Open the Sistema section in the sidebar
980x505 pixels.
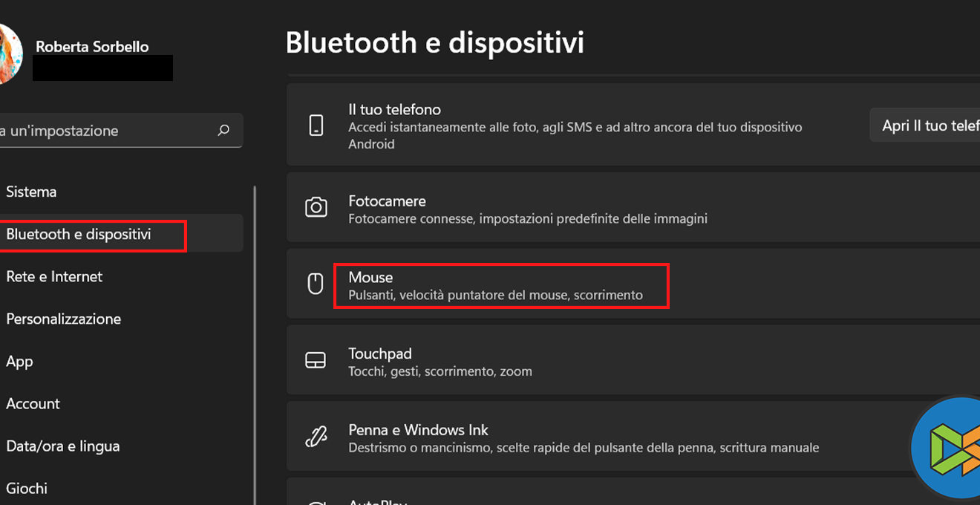[x=31, y=192]
